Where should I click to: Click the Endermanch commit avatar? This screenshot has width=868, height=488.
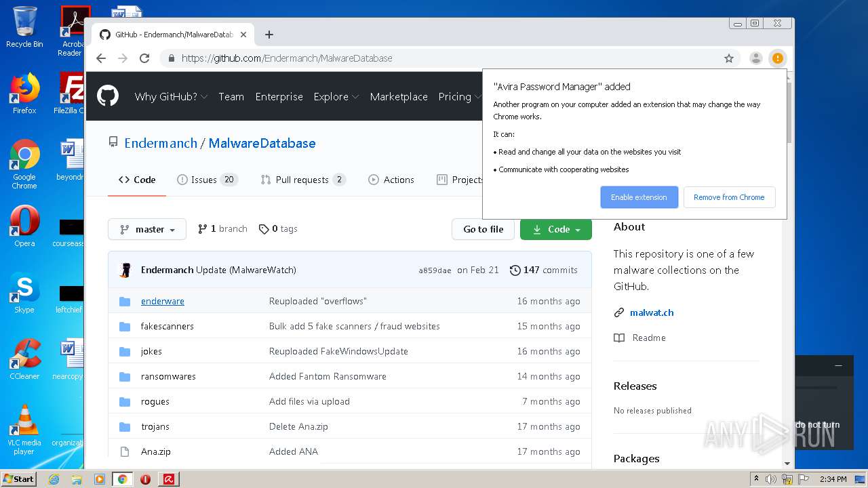coord(125,270)
